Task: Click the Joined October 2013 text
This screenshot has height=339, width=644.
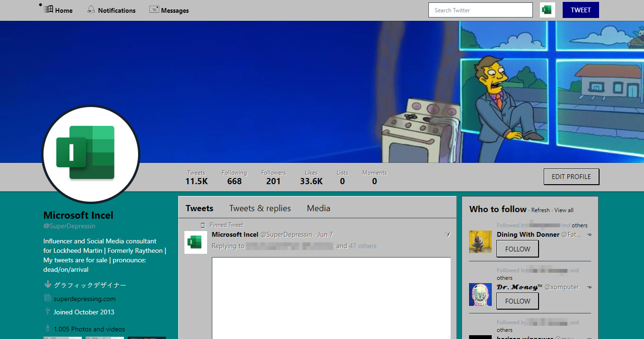Action: pyautogui.click(x=84, y=312)
